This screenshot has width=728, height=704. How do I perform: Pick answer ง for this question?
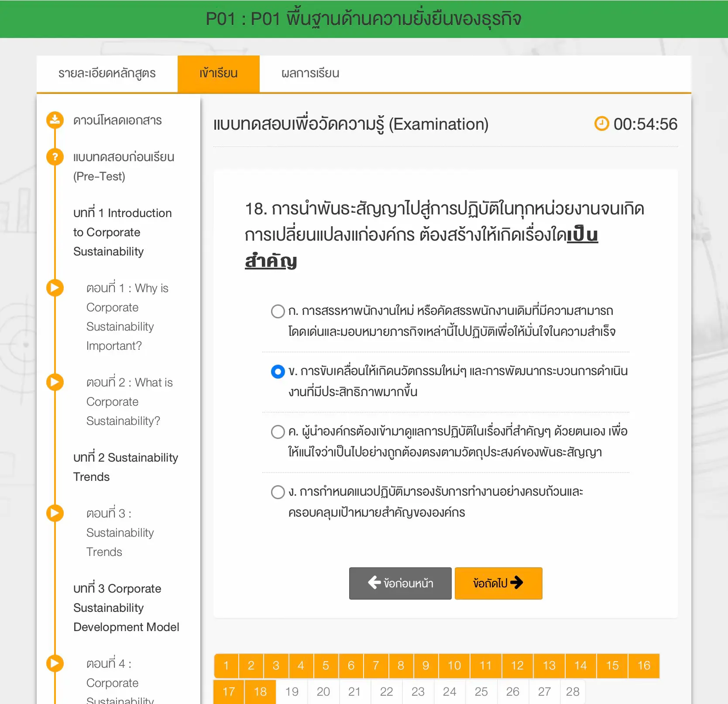[278, 492]
